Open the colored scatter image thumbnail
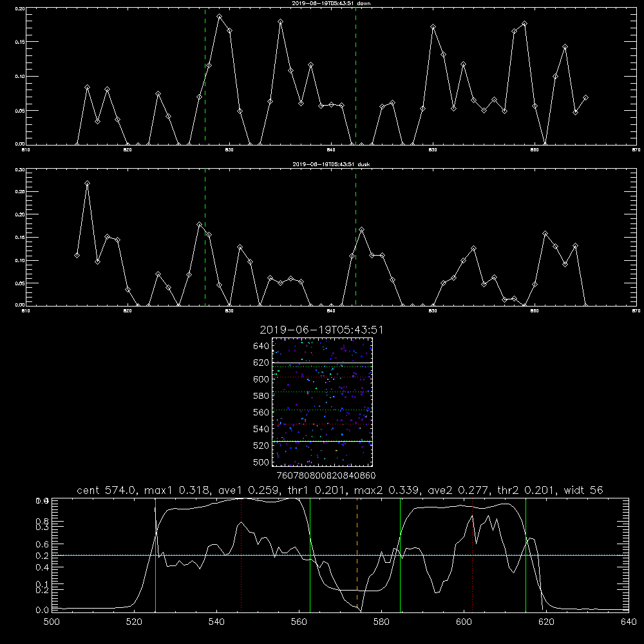This screenshot has height=644, width=644. pos(322,402)
